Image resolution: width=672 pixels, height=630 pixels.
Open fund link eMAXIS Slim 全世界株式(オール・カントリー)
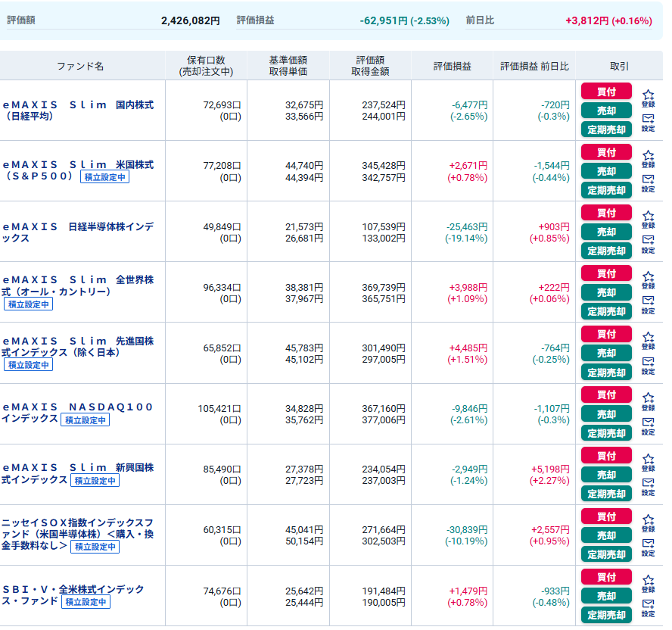[78, 285]
